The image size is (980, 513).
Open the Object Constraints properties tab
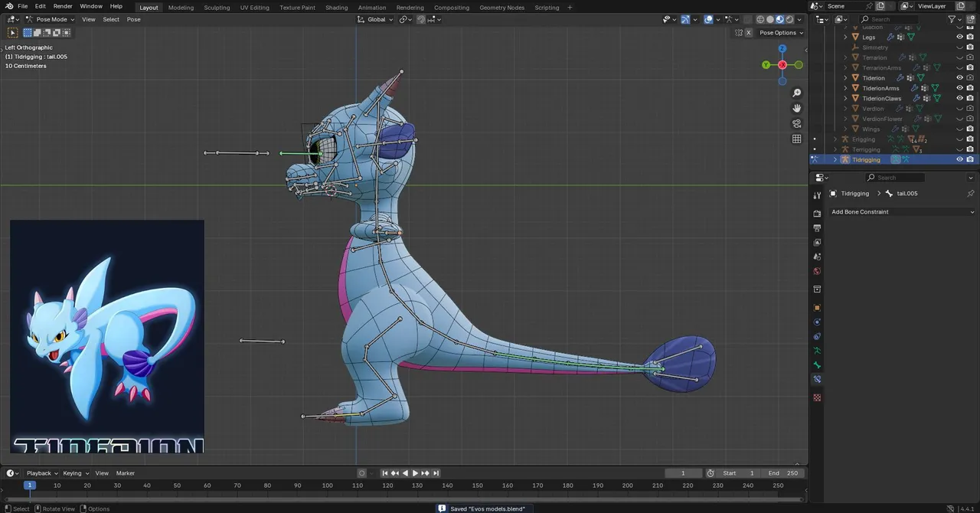tap(817, 336)
